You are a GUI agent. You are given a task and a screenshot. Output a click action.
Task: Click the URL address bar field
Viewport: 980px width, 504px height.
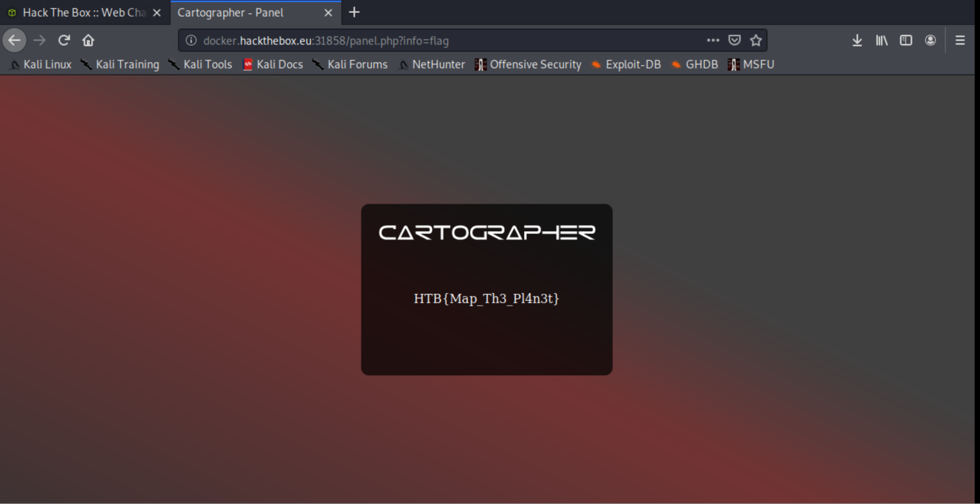coord(446,41)
